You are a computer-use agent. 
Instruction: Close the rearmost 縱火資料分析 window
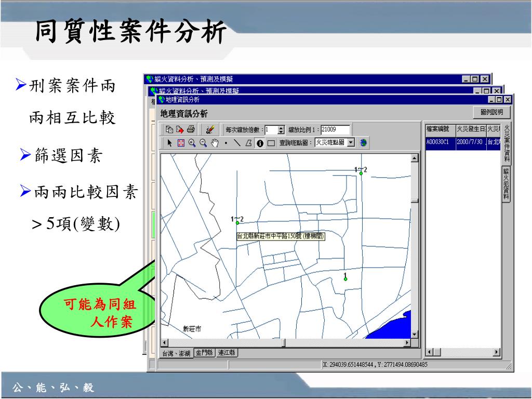(485, 79)
